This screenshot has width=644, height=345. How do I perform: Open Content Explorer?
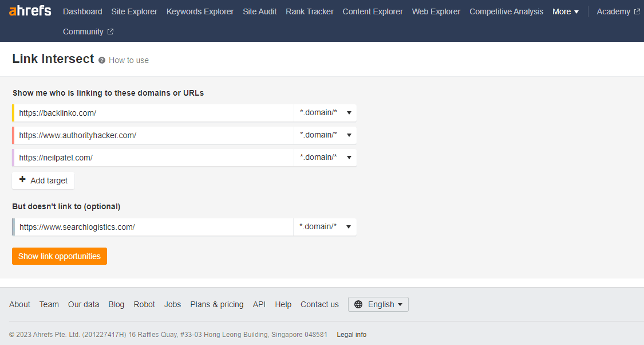tap(373, 11)
